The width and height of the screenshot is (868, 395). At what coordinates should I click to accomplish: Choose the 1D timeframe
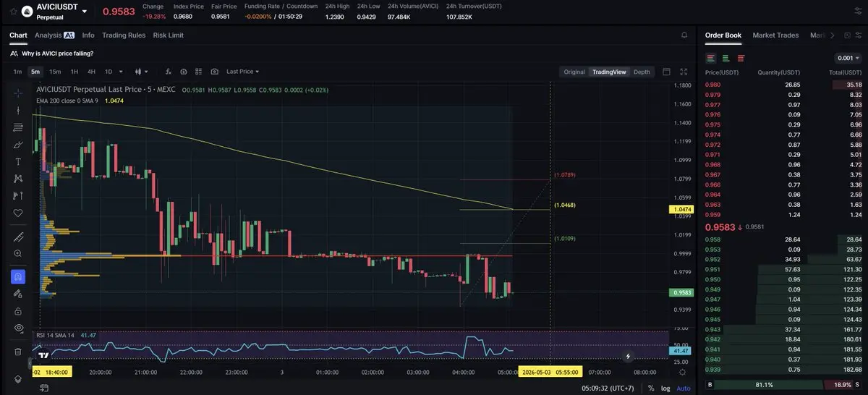coord(109,72)
